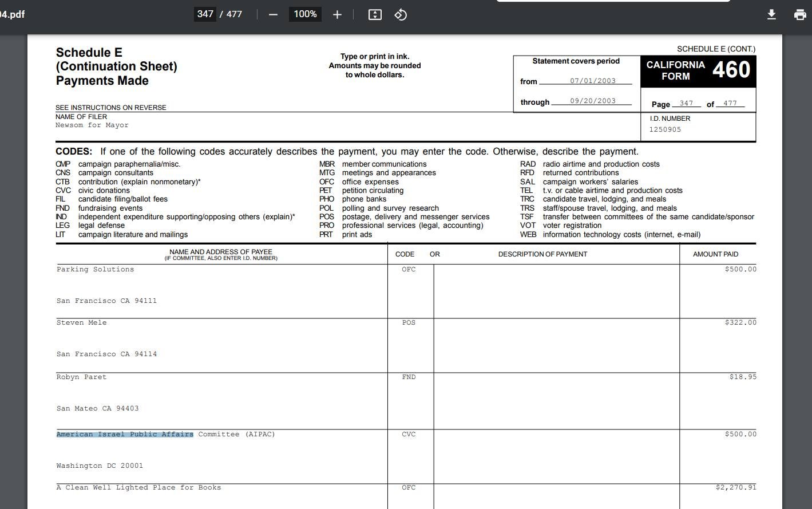Screen dimensions: 812x509
Task: Click the through date 09/20/2003
Action: tap(593, 101)
